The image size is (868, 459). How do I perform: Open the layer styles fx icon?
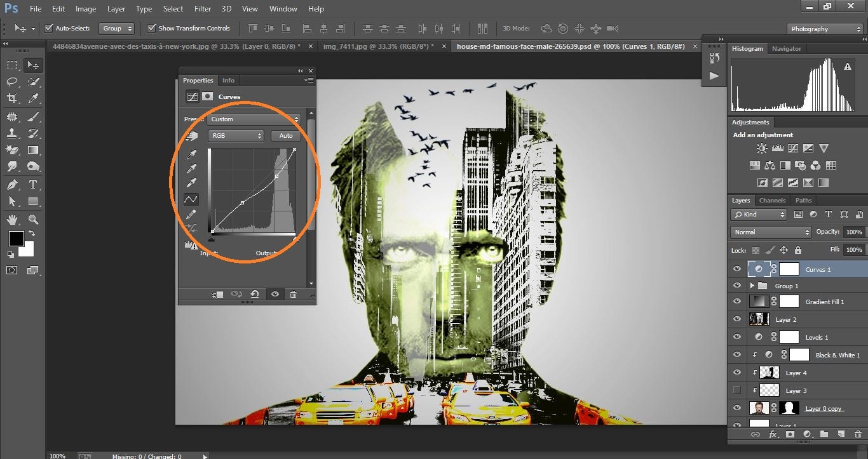[773, 434]
